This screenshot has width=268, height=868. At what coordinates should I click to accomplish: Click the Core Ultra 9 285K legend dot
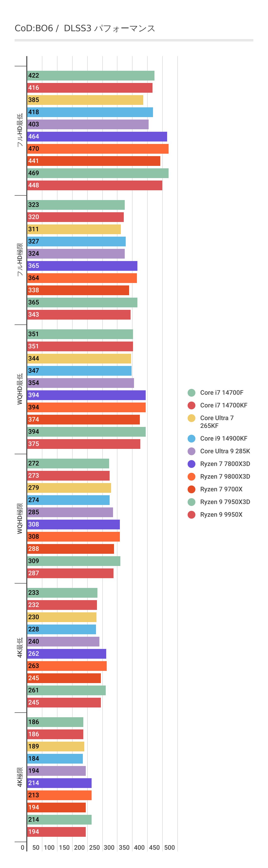(x=191, y=451)
